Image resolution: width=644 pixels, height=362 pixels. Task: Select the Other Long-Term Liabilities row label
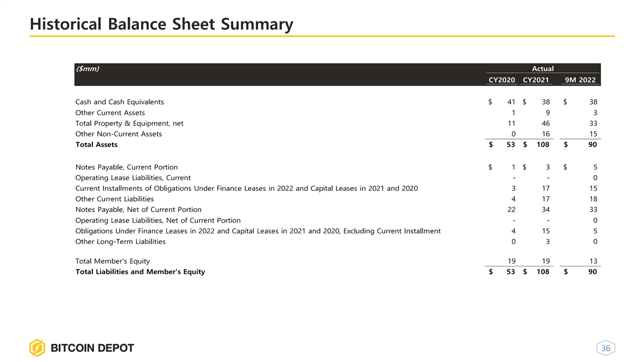120,242
